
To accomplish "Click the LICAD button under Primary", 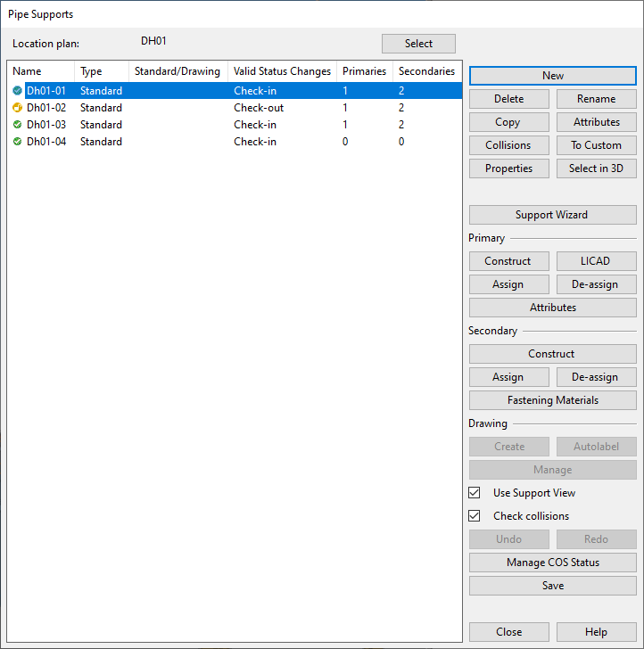I will 596,261.
